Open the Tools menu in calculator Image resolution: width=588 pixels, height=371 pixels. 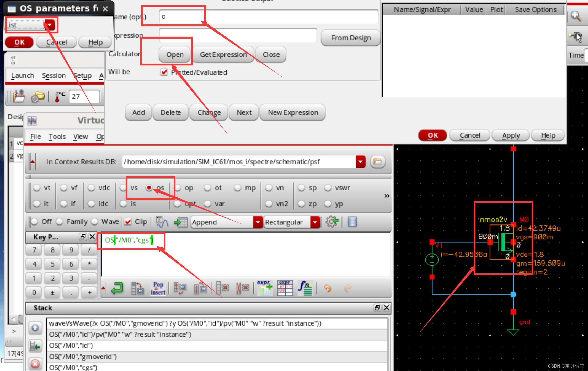point(57,137)
